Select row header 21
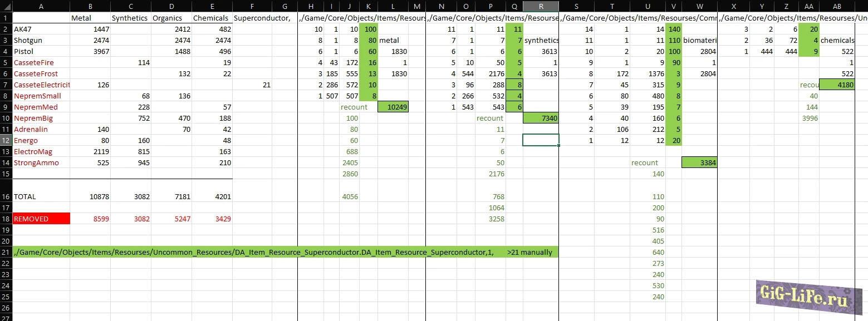The height and width of the screenshot is (321, 868). pos(6,252)
